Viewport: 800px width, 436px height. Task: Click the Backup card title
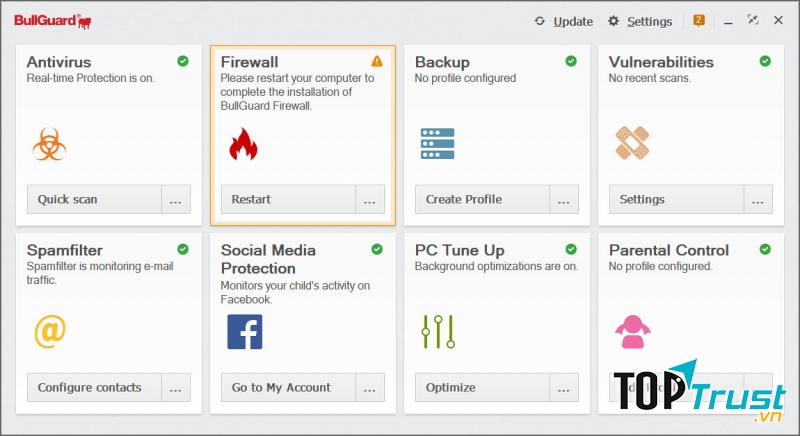[x=442, y=62]
